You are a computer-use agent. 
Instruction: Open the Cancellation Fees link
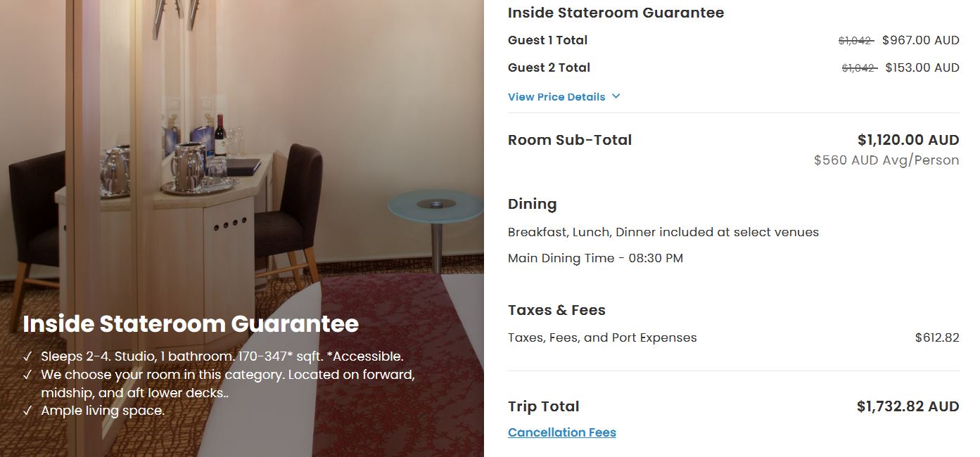point(562,432)
